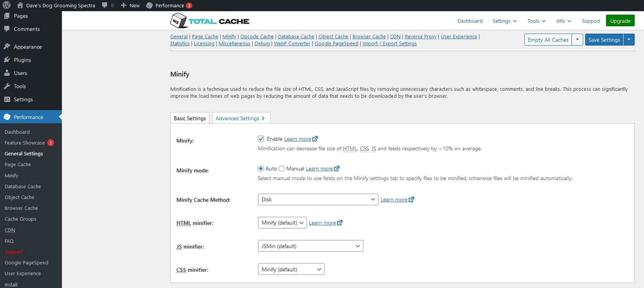
Task: Jump to User Experience anchor link
Action: pyautogui.click(x=459, y=37)
